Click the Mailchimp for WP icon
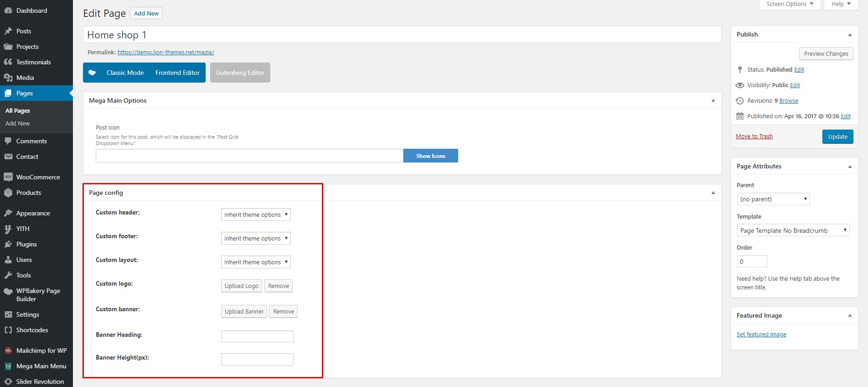This screenshot has width=868, height=387. pos(8,350)
